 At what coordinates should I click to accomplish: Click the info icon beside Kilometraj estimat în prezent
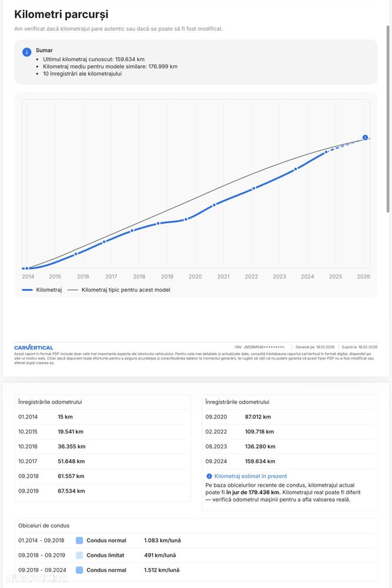pyautogui.click(x=209, y=476)
